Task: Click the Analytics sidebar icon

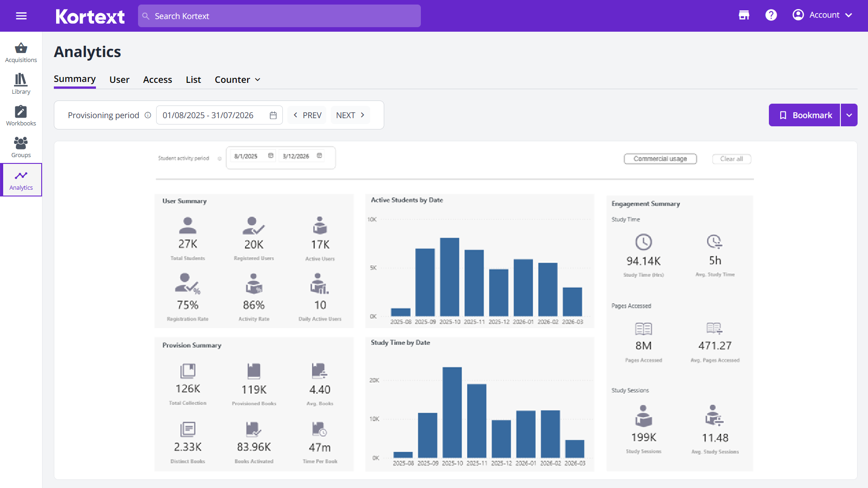Action: click(21, 179)
